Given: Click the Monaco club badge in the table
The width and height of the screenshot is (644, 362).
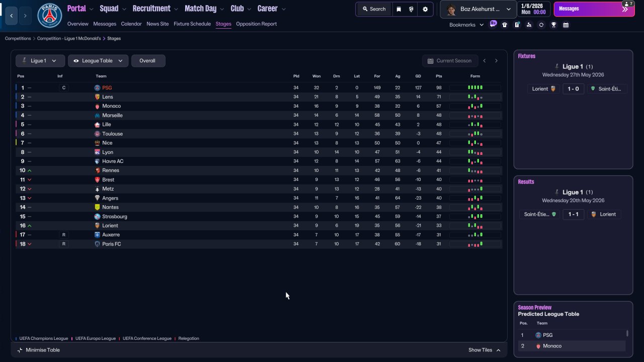Looking at the screenshot, I should click(x=97, y=106).
